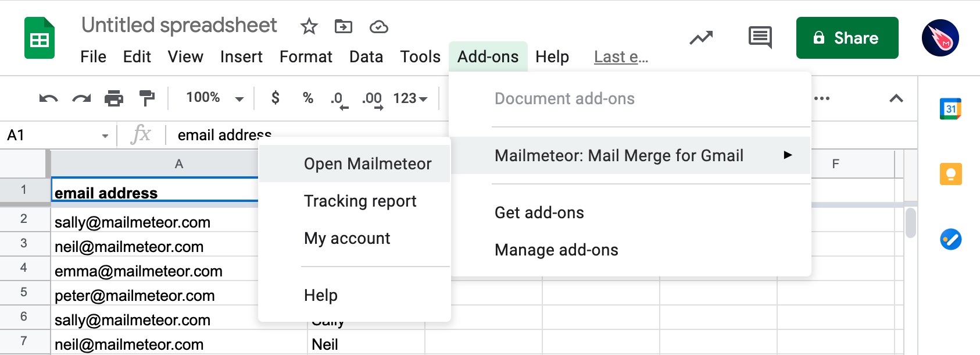Select the email address header cell
980x355 pixels.
click(155, 191)
